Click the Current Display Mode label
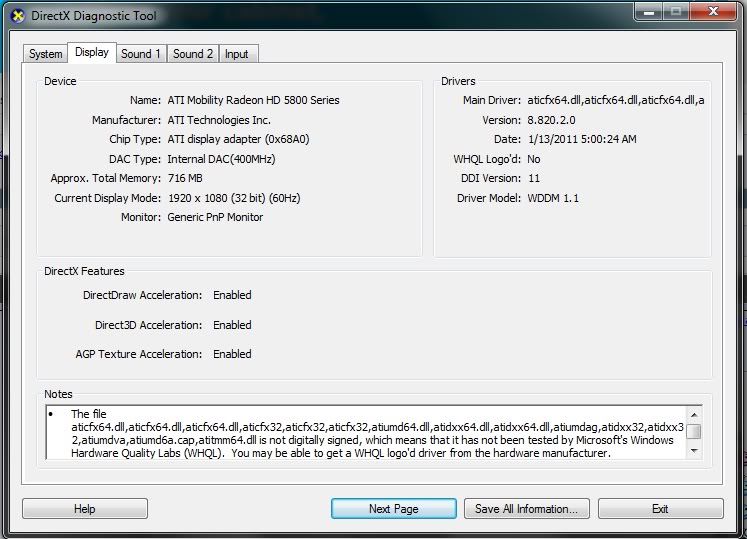 (108, 198)
